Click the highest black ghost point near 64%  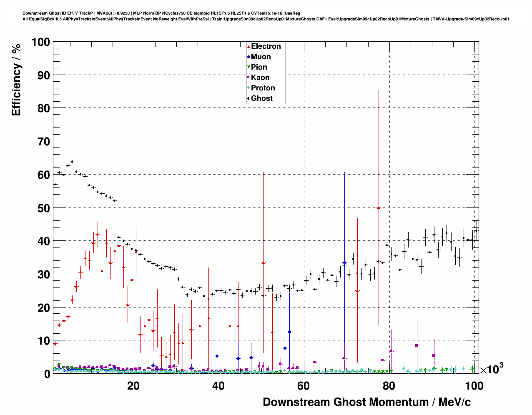pos(72,162)
